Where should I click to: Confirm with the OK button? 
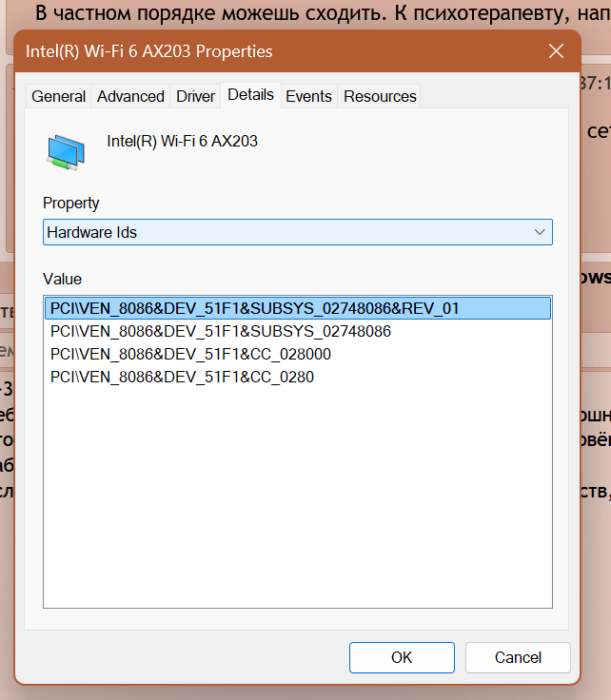coord(402,657)
